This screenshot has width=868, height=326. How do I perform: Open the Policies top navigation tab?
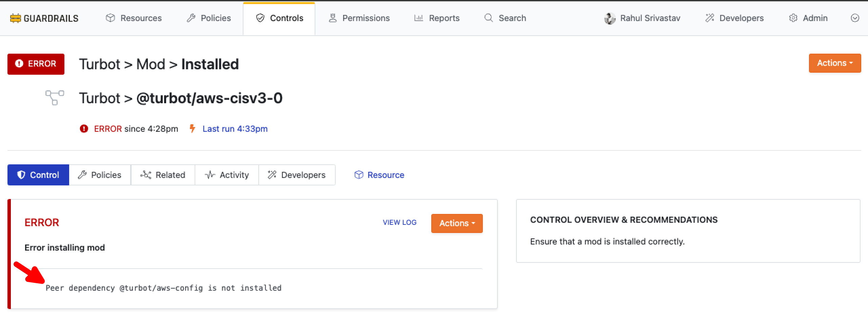(209, 18)
